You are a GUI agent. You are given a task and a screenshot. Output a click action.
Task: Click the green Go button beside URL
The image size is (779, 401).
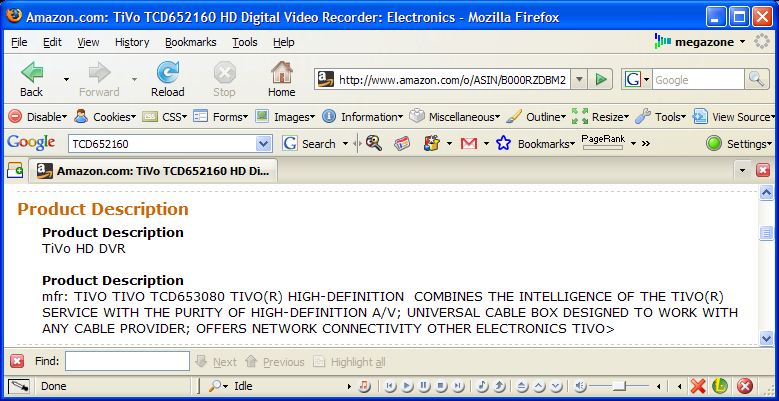point(600,80)
